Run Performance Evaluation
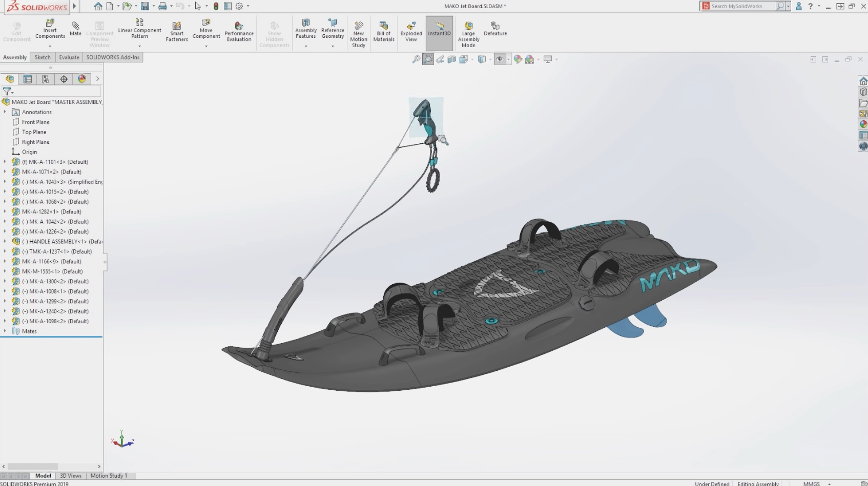This screenshot has width=868, height=486. coord(239,31)
